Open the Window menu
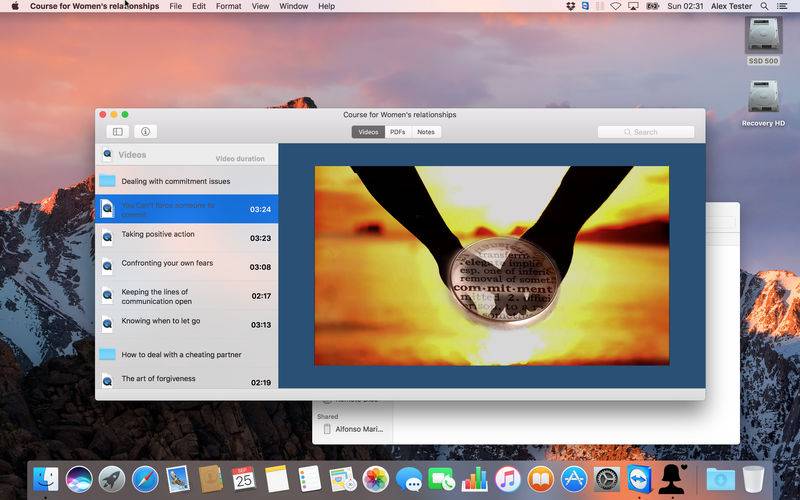Image resolution: width=800 pixels, height=500 pixels. click(293, 6)
